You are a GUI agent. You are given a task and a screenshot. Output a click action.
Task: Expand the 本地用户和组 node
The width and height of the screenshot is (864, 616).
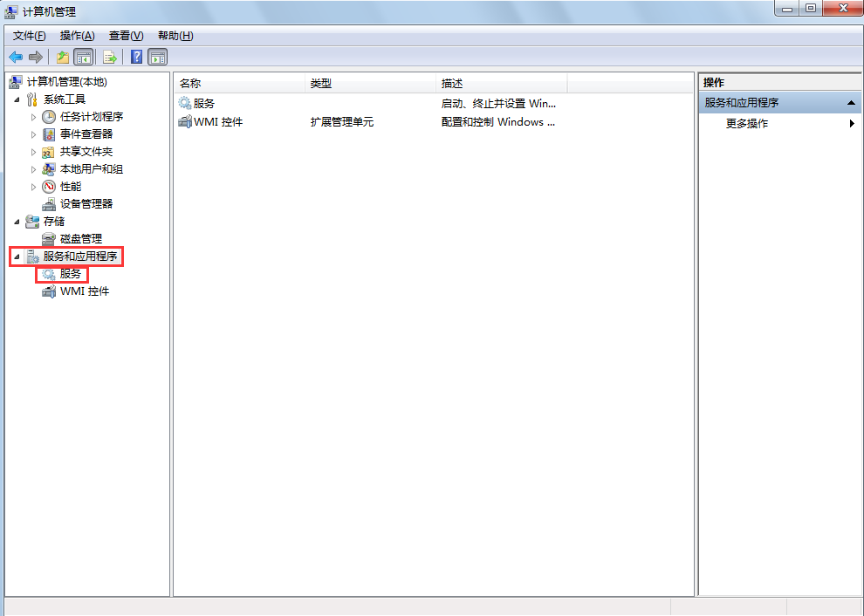coord(33,168)
